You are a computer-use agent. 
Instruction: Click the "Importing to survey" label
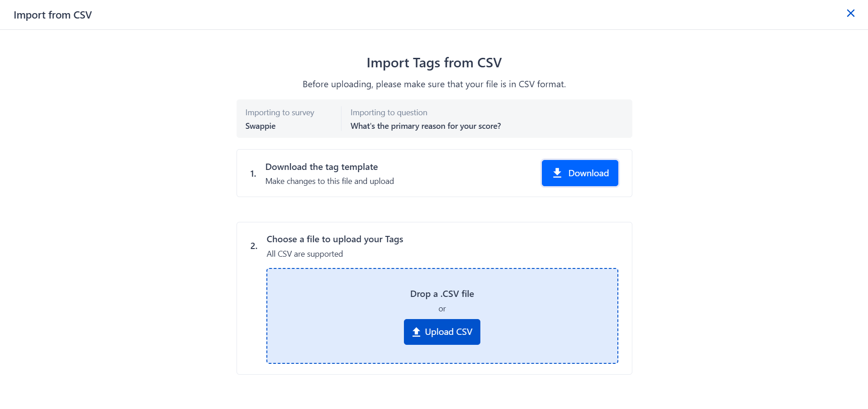pos(280,113)
